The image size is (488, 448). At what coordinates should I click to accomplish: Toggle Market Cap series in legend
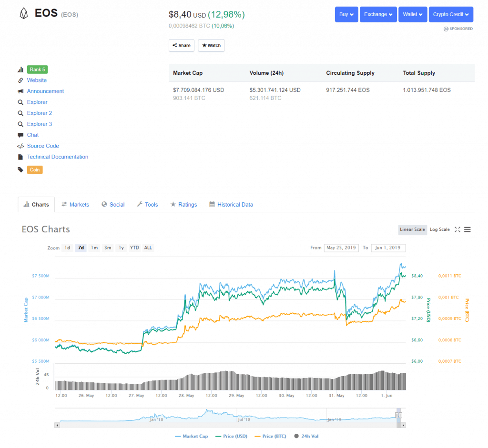191,436
